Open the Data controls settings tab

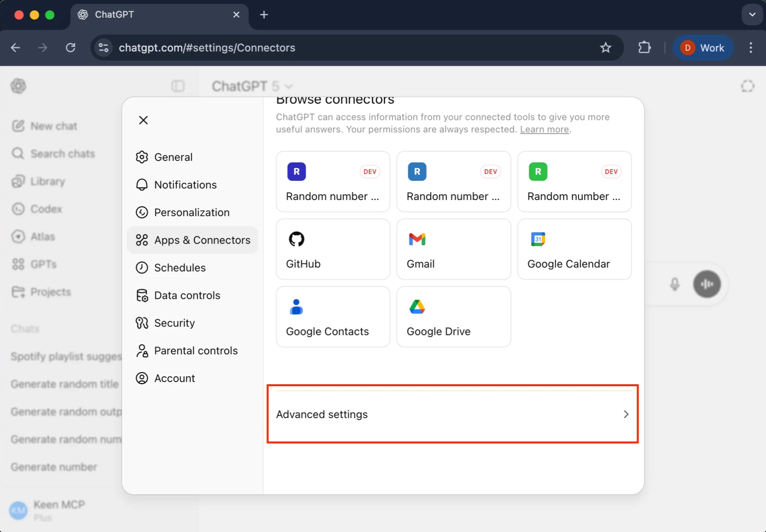pos(187,295)
